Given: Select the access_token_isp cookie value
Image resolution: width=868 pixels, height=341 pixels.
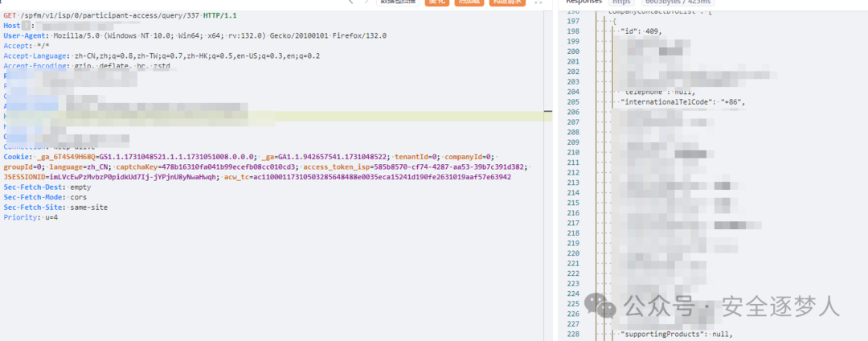Looking at the screenshot, I should coord(449,166).
